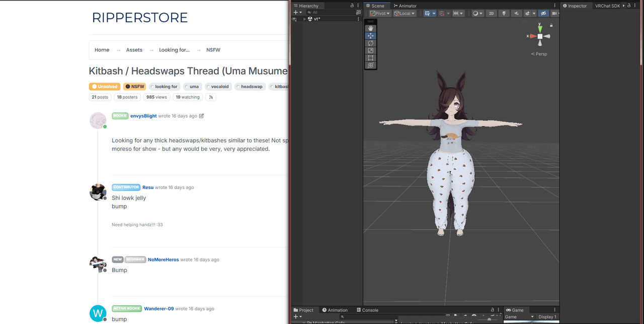Open the Project panel create (+) dropdown
Screen dimensions: 644x324
pyautogui.click(x=297, y=317)
